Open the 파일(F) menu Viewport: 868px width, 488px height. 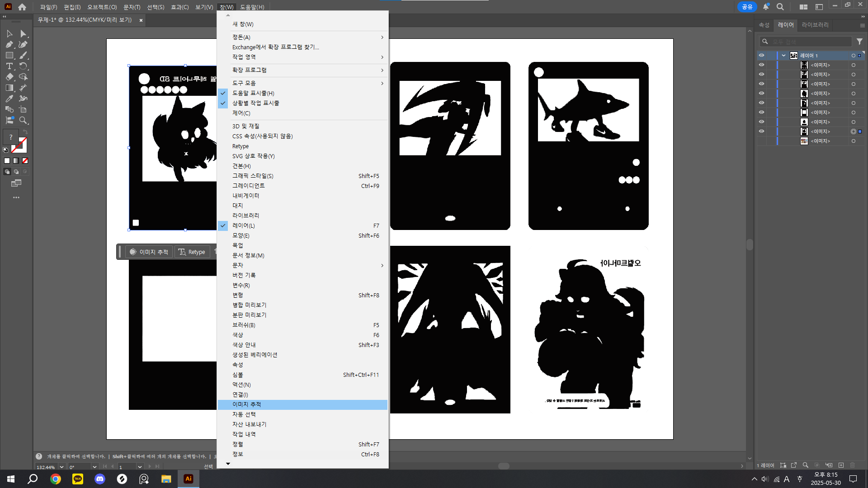point(48,7)
